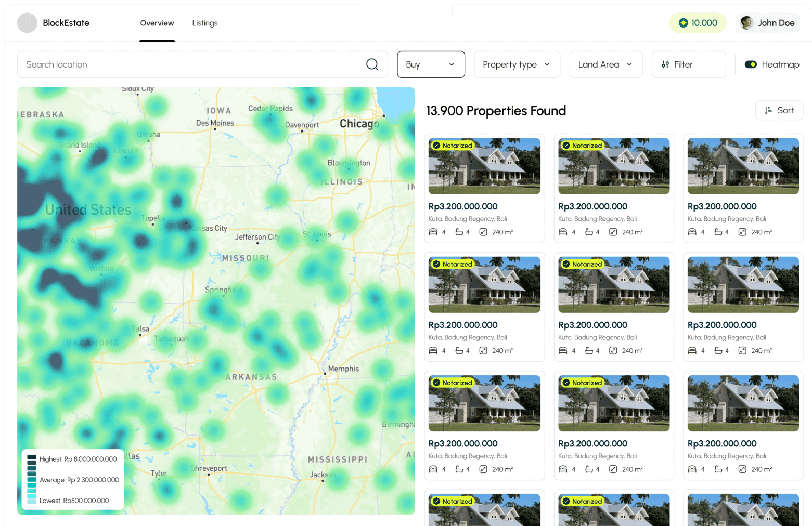Switch to the Overview tab

click(x=157, y=23)
